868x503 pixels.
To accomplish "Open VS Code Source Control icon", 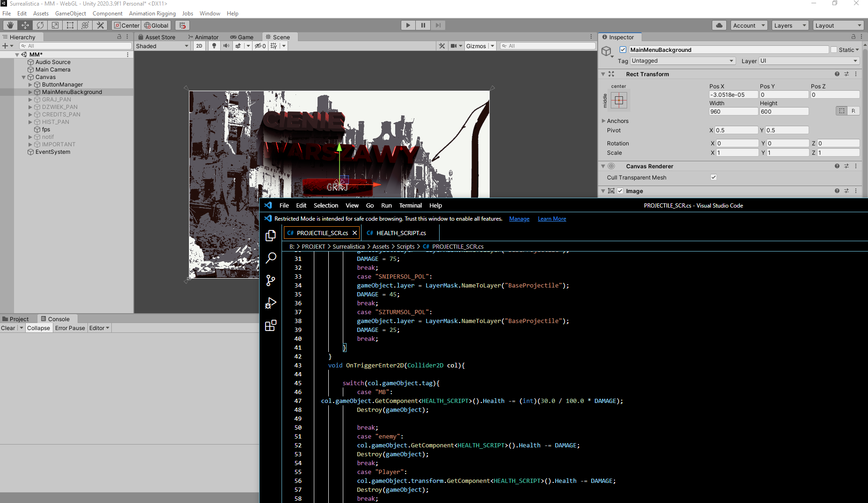I will pos(271,280).
